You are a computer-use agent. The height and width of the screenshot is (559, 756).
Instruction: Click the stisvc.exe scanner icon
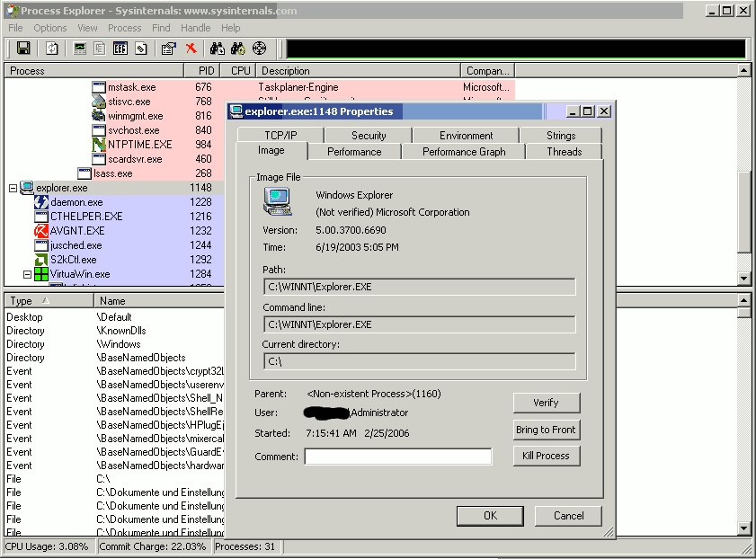[x=99, y=102]
